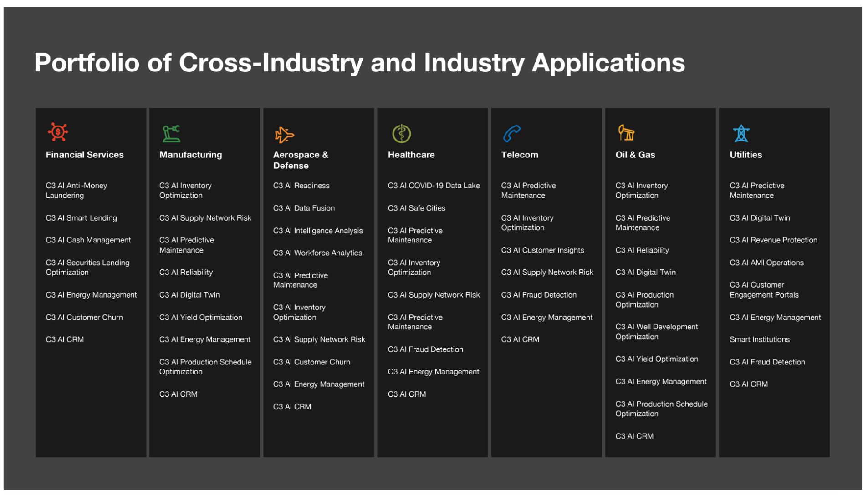The image size is (868, 495).
Task: Click 'C3 AI Predictive Maintenance' under Telecom
Action: click(x=528, y=191)
